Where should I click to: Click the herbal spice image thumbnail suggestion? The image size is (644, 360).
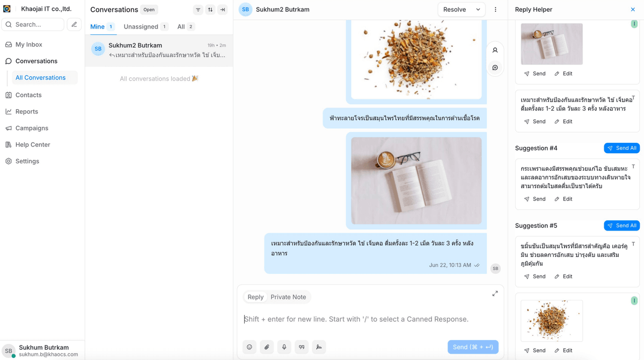point(551,321)
